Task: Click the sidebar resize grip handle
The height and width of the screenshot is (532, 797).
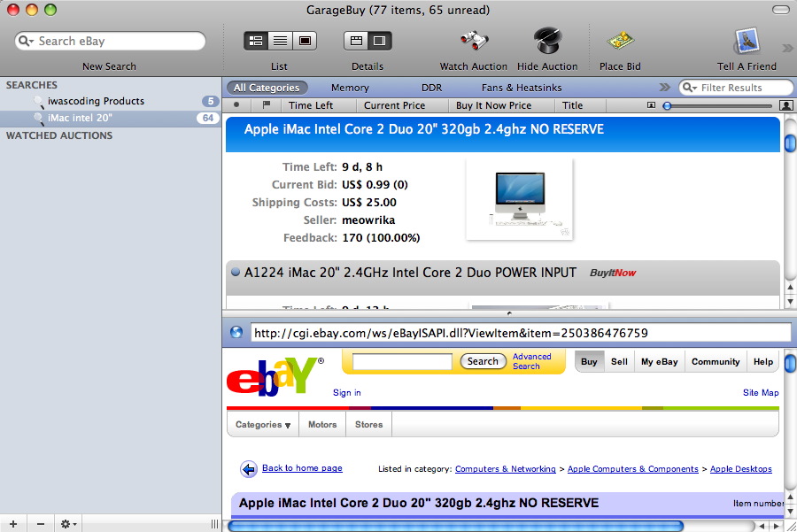Action: click(214, 524)
